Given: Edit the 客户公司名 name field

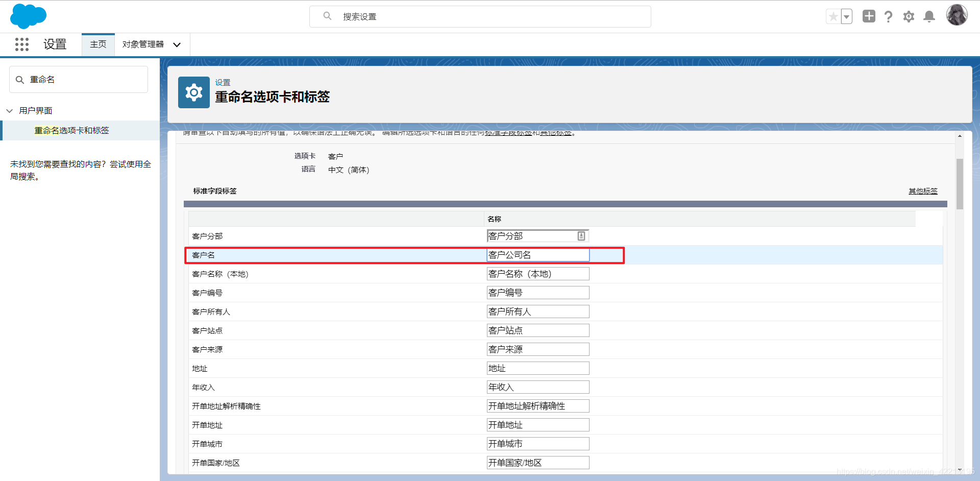Looking at the screenshot, I should [538, 255].
